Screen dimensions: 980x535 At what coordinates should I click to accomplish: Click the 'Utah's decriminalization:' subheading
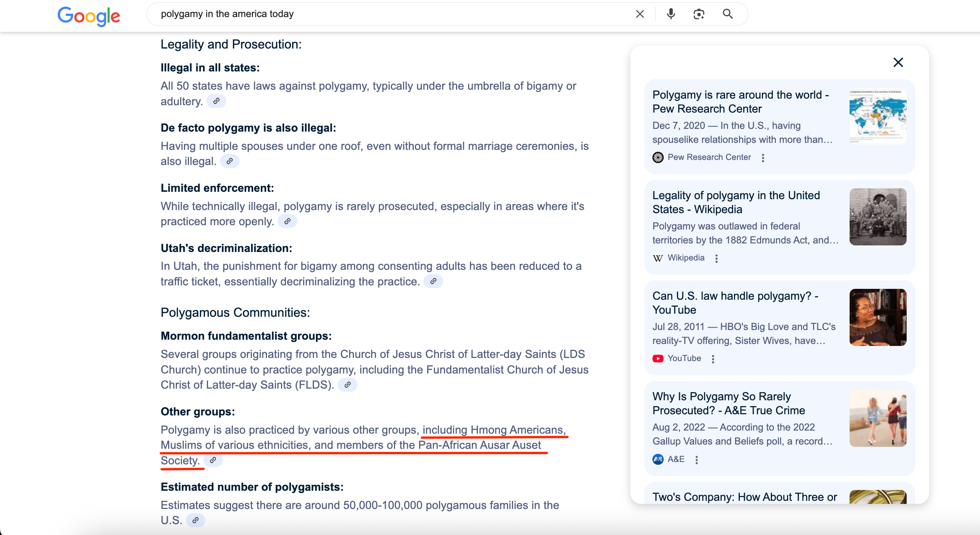coord(226,248)
